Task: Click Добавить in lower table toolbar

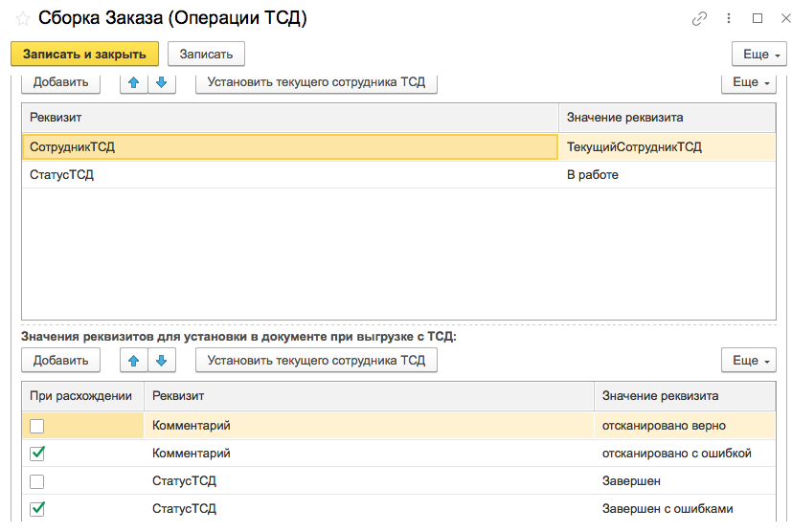Action: [60, 361]
